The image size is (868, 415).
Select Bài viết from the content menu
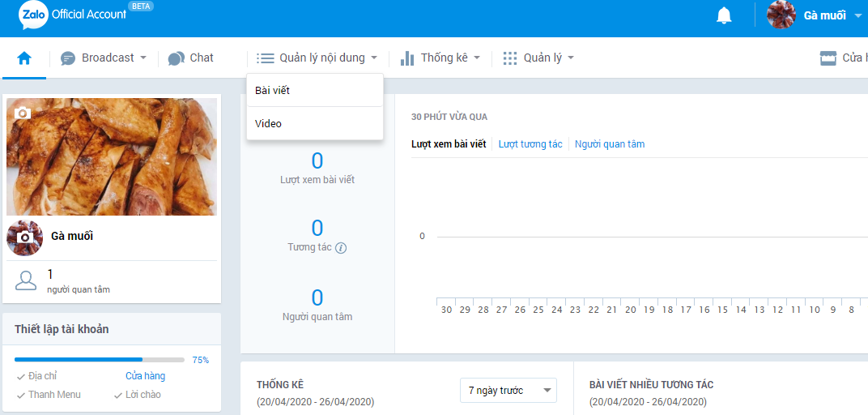(272, 91)
